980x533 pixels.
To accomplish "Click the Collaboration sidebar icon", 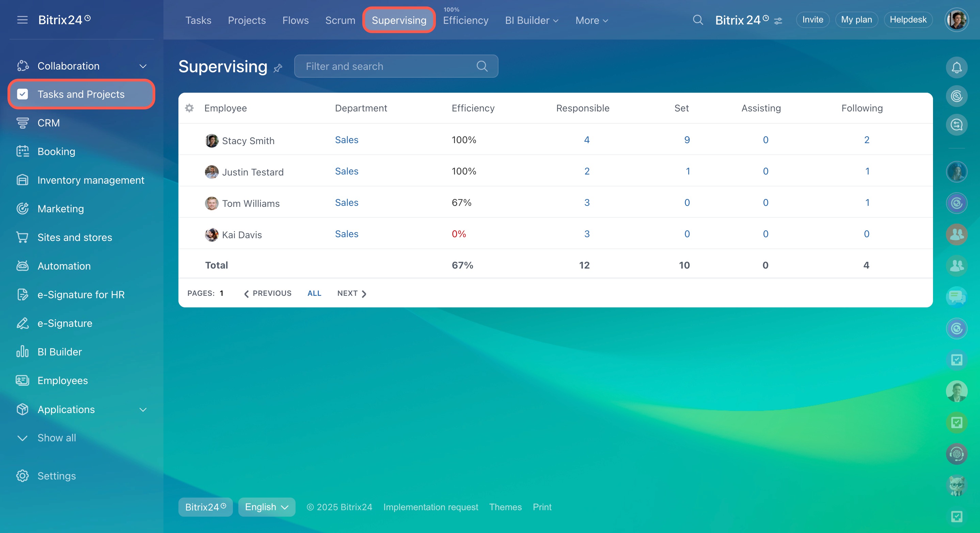I will (22, 66).
